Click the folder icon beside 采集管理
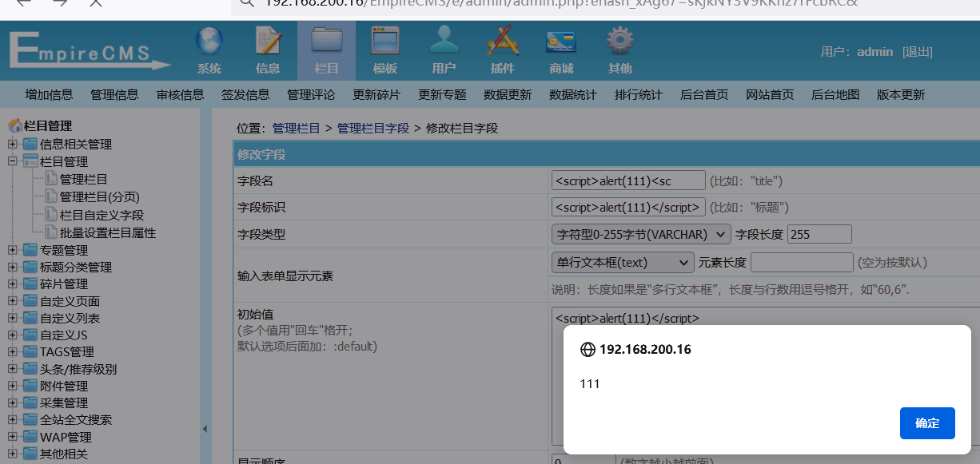The width and height of the screenshot is (980, 464). (x=30, y=403)
